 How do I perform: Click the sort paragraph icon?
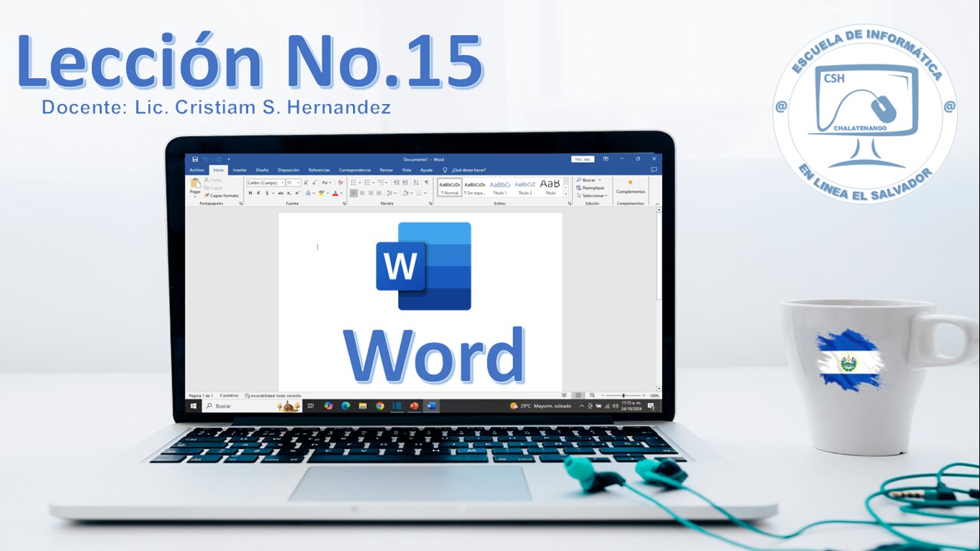pos(417,183)
